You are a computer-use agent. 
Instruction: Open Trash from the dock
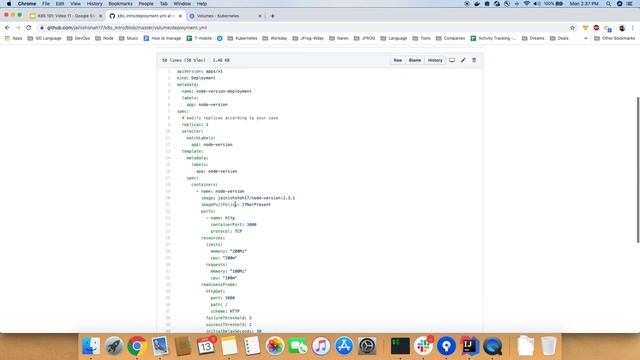point(549,346)
